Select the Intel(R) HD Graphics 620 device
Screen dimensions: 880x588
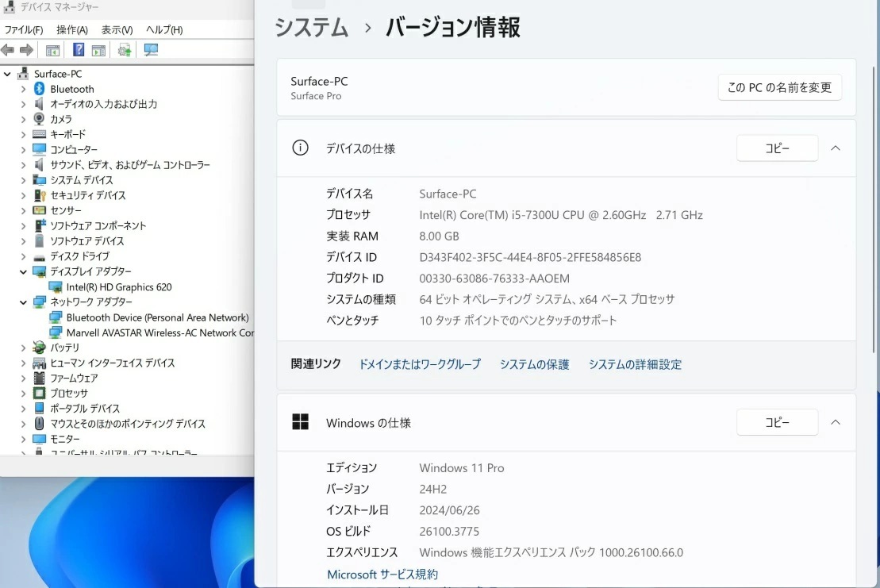(117, 286)
